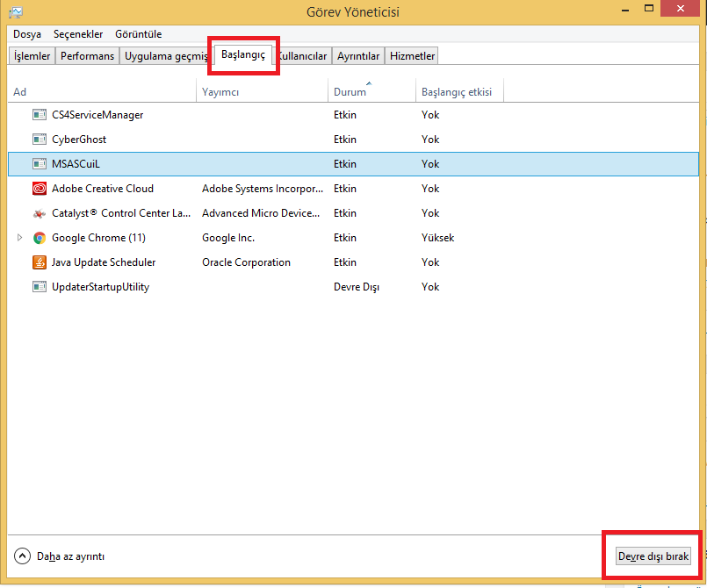Switch to the Hizmetler tab
707x588 pixels.
(411, 55)
